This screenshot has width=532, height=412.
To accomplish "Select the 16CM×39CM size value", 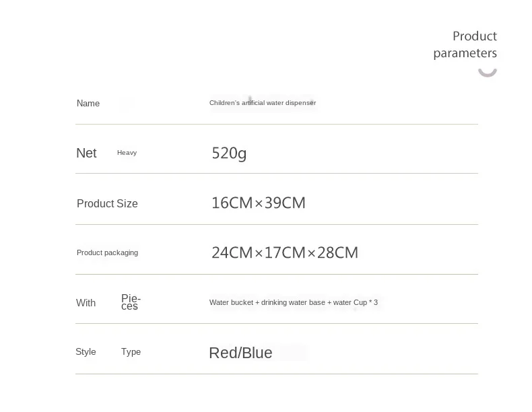I will tap(258, 203).
